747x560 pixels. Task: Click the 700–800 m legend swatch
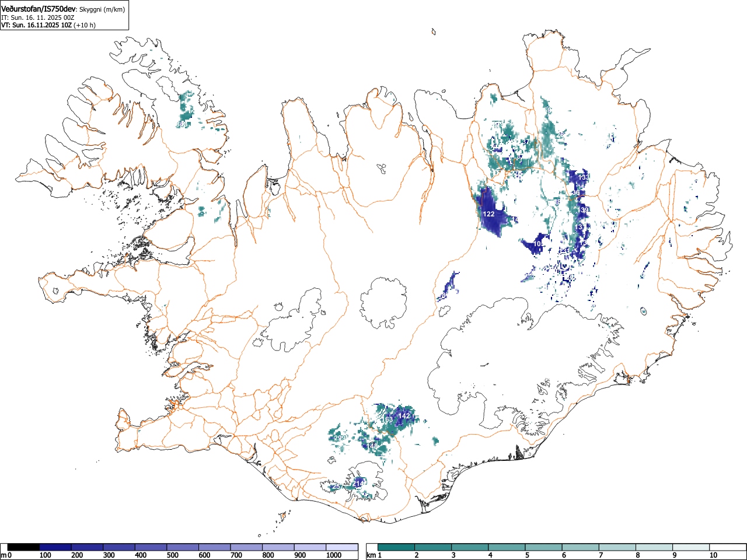point(246,547)
